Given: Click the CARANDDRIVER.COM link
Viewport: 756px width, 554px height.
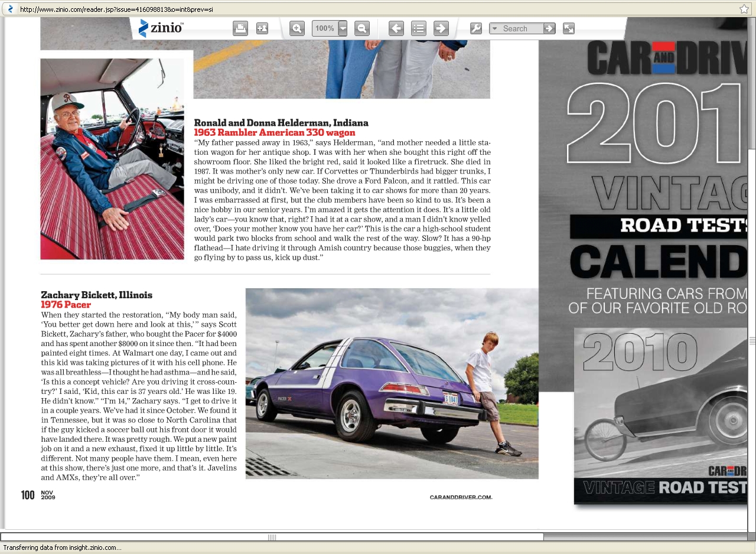Looking at the screenshot, I should tap(461, 497).
